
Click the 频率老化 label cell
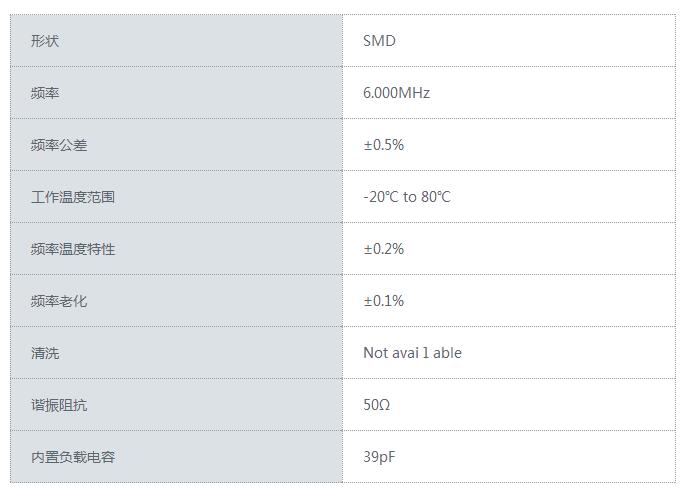(x=59, y=301)
